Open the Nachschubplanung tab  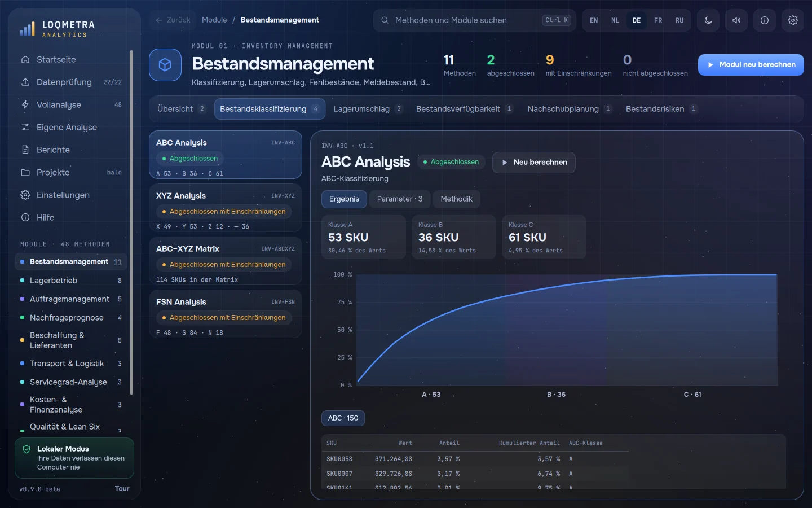tap(570, 109)
